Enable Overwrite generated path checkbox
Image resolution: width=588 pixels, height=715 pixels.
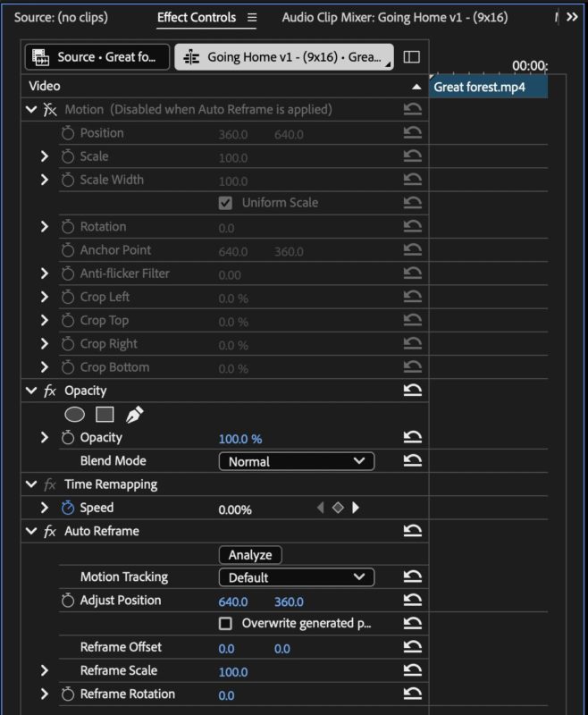(x=225, y=623)
